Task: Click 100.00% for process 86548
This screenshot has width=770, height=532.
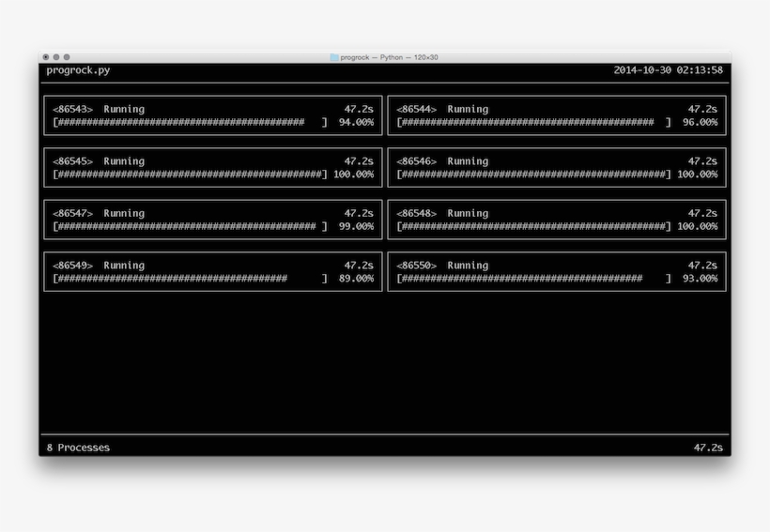Action: tap(698, 226)
